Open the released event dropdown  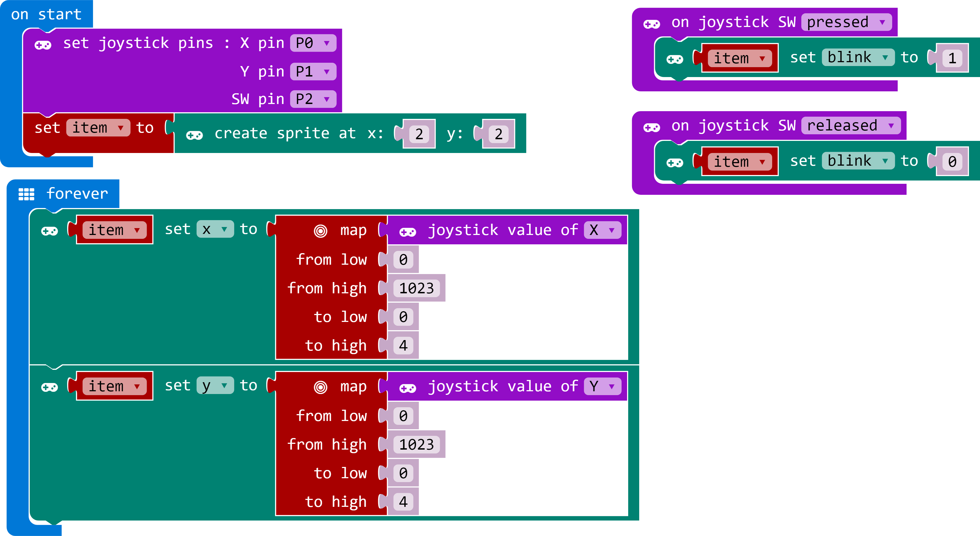pos(850,125)
